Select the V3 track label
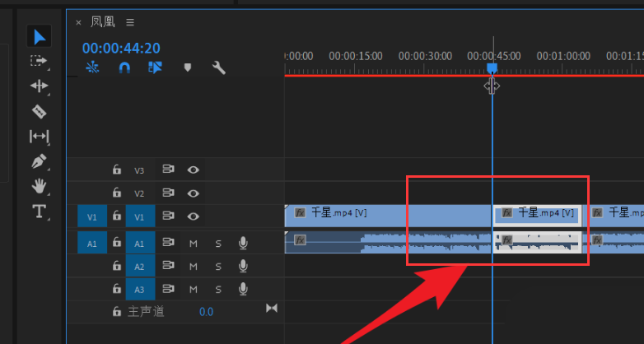This screenshot has height=344, width=644. [x=139, y=170]
